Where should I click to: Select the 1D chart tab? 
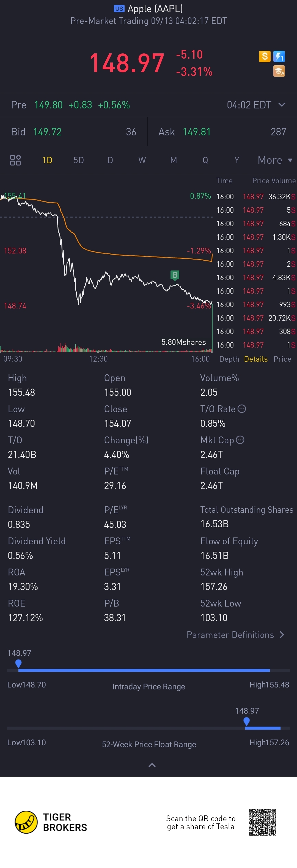point(47,160)
